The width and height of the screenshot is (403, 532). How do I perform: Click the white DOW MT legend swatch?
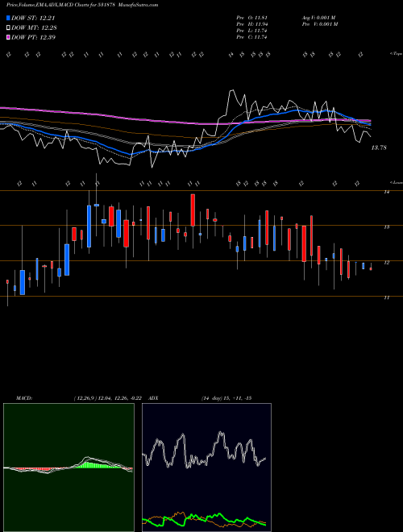tap(8, 27)
